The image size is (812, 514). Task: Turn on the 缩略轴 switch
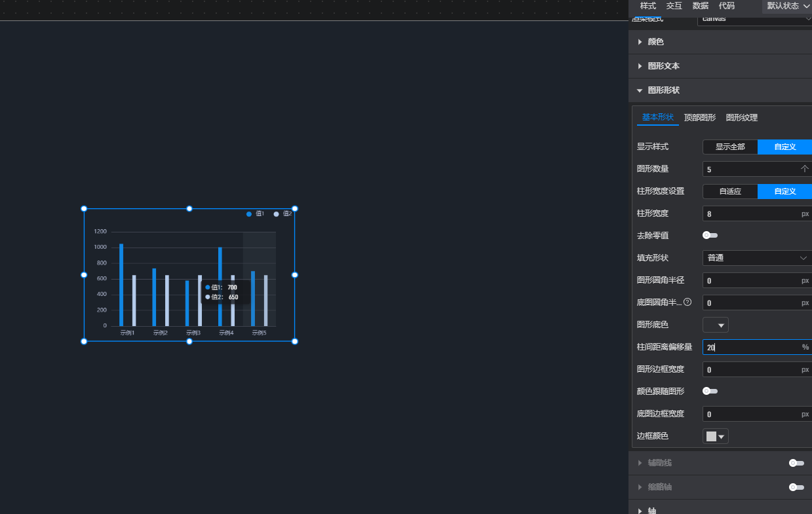pyautogui.click(x=796, y=487)
